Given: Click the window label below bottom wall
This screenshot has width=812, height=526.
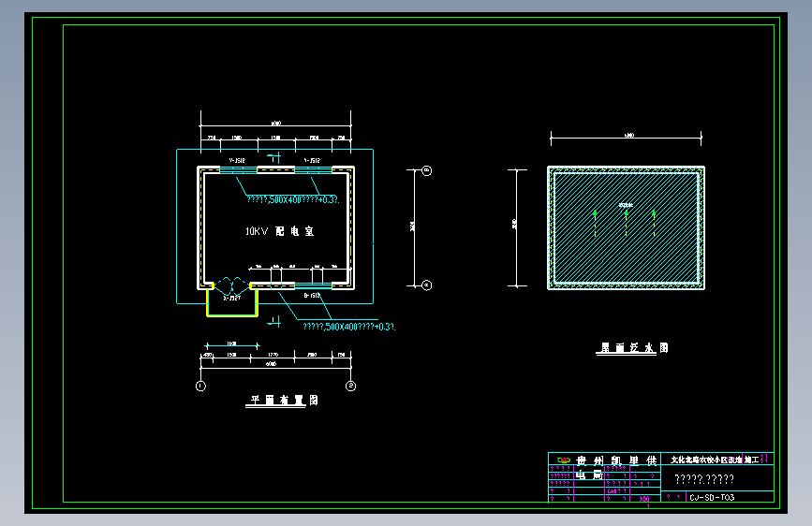Looking at the screenshot, I should [x=312, y=295].
